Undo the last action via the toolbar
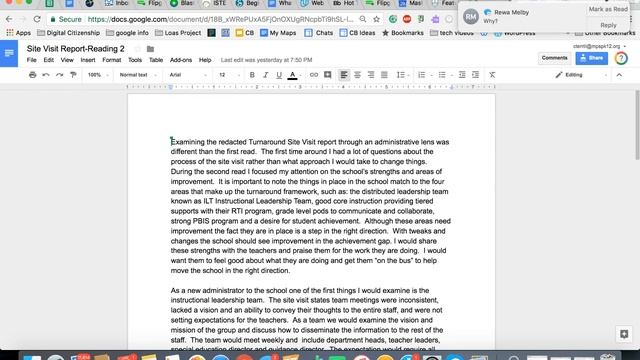This screenshot has height=360, width=640. (46, 75)
